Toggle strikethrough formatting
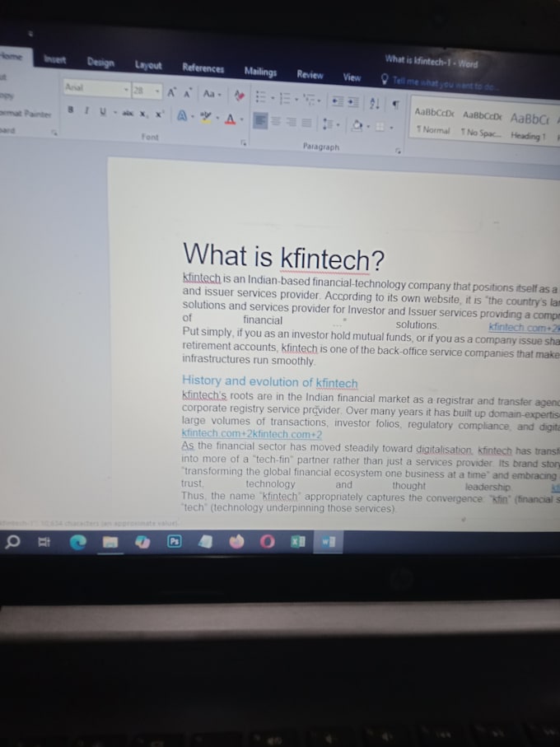This screenshot has width=560, height=747. pos(128,113)
